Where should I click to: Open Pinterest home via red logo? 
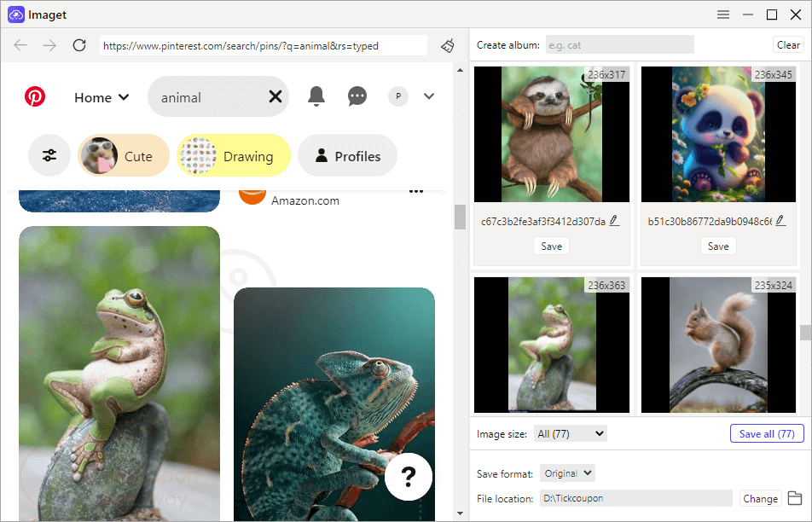tap(35, 96)
